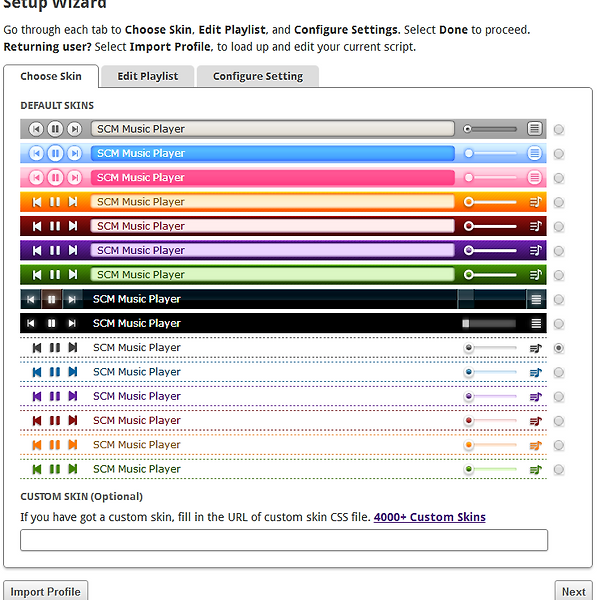Image resolution: width=600 pixels, height=600 pixels.
Task: Click playlist icon on the orange skin
Action: [535, 202]
